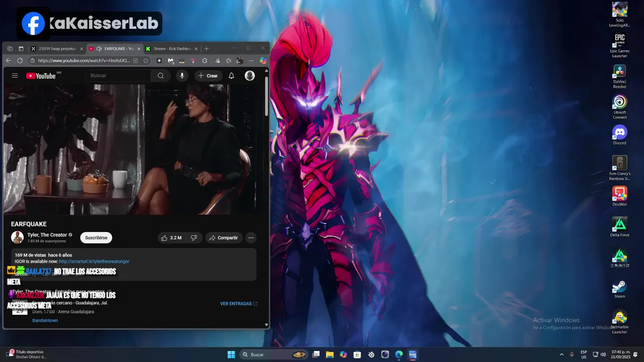Screen dimensions: 644x362
Task: Open the Edge profile picture
Action: coord(240,60)
